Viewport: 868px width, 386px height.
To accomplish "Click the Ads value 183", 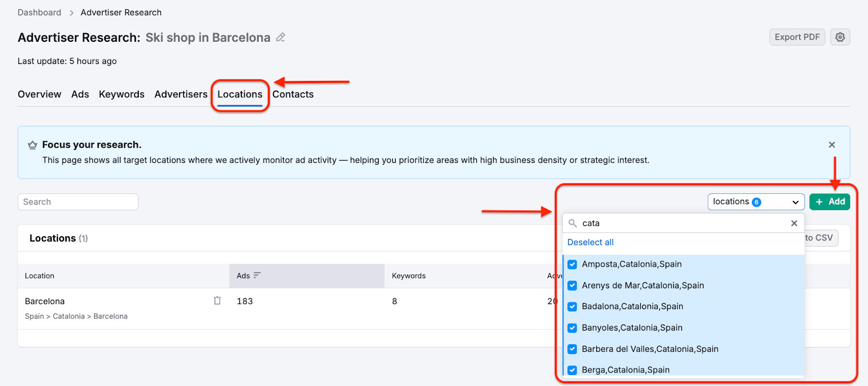I will [245, 301].
